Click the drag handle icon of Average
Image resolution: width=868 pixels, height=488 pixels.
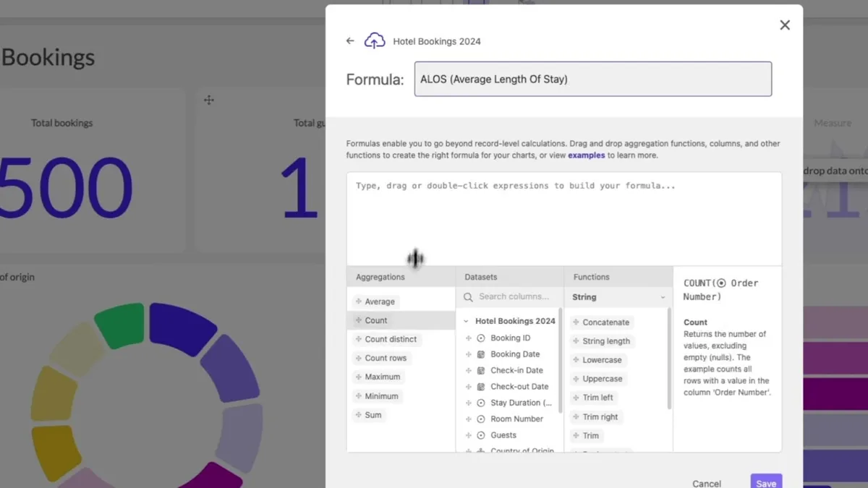coord(359,301)
